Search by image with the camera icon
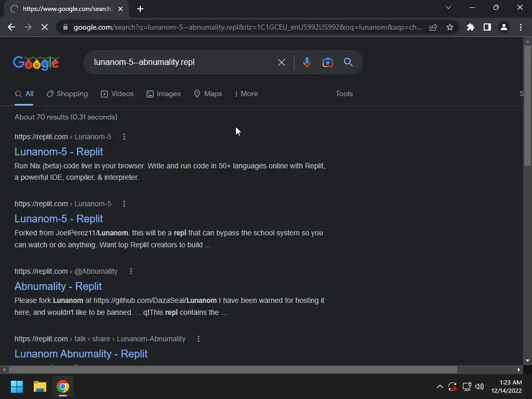The height and width of the screenshot is (399, 532). (x=327, y=62)
